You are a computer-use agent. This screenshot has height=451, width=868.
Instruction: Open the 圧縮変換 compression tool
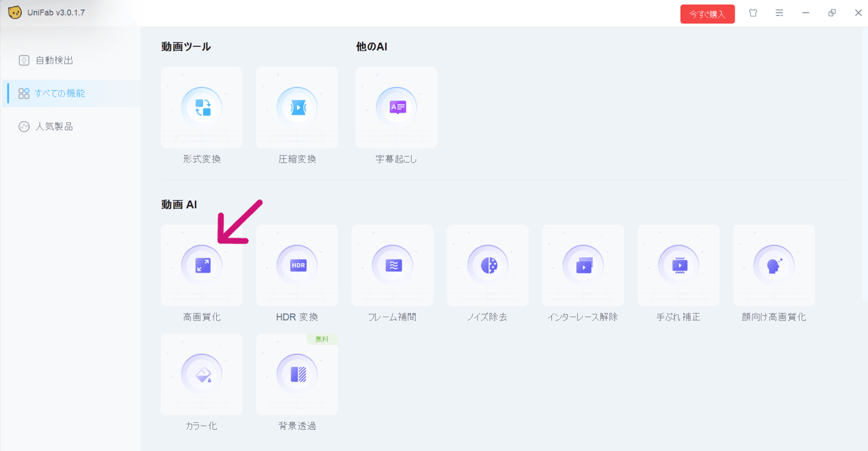tap(297, 108)
